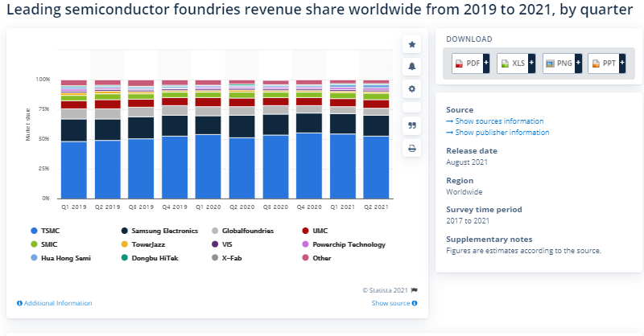Click the flag icon beside Statista 2021
This screenshot has height=336, width=644.
(415, 289)
